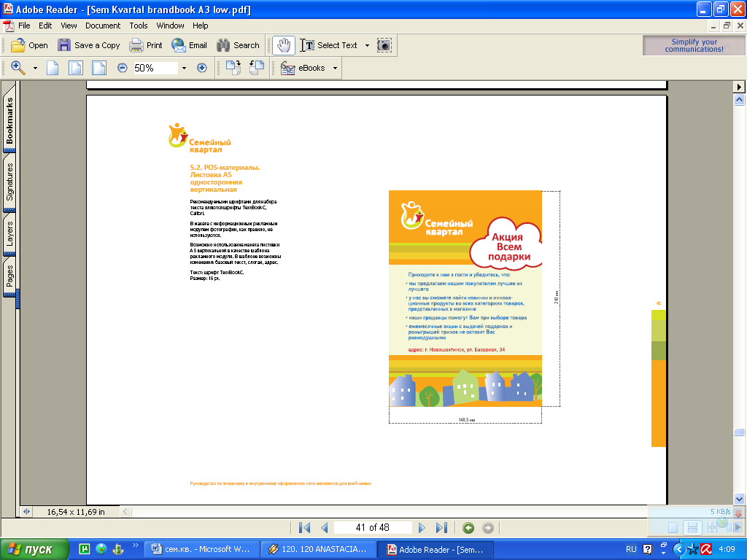
Task: Expand the toolbar overflow arrow at top right
Action: tap(739, 87)
